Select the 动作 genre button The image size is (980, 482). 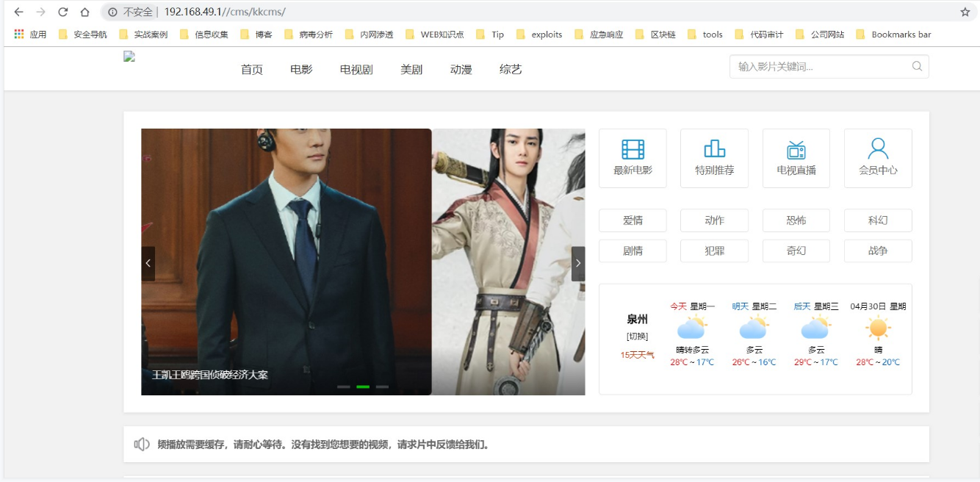click(x=714, y=220)
